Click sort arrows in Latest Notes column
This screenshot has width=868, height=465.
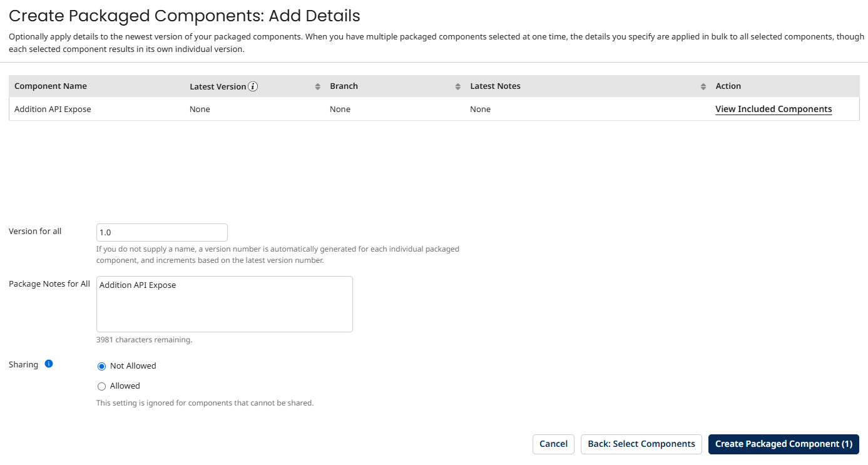(703, 86)
